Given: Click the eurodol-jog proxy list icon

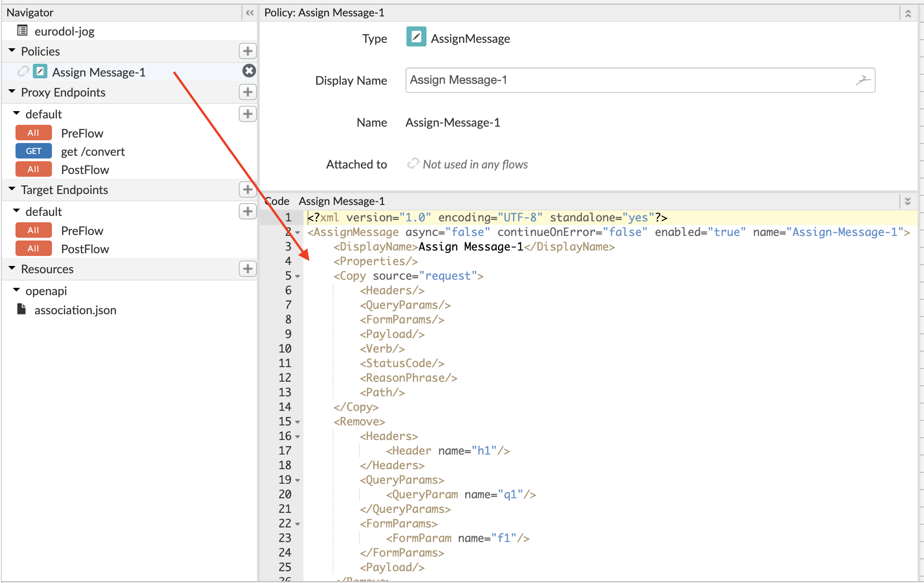Looking at the screenshot, I should pyautogui.click(x=22, y=31).
